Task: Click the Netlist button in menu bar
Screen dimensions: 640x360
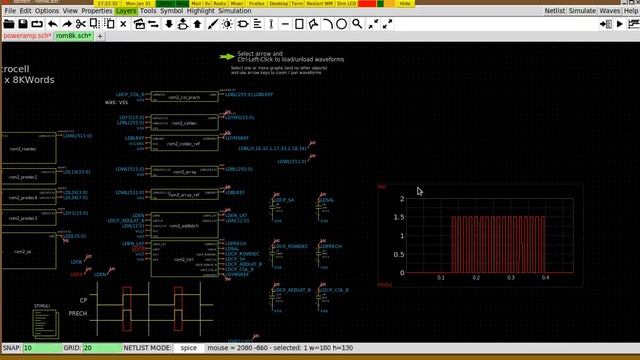Action: [555, 11]
